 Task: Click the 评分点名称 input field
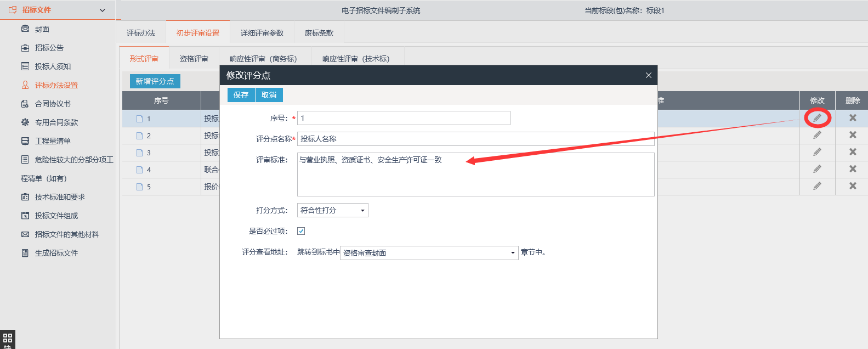(x=475, y=139)
